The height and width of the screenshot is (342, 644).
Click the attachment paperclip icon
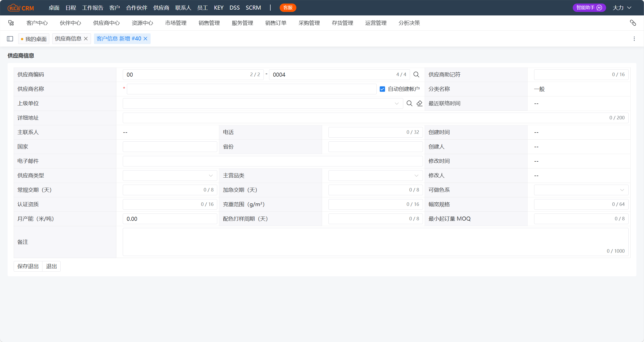(633, 23)
